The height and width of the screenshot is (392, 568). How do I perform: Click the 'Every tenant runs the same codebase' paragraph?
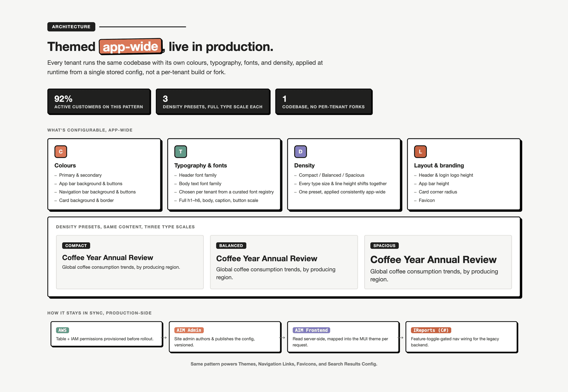pyautogui.click(x=185, y=67)
